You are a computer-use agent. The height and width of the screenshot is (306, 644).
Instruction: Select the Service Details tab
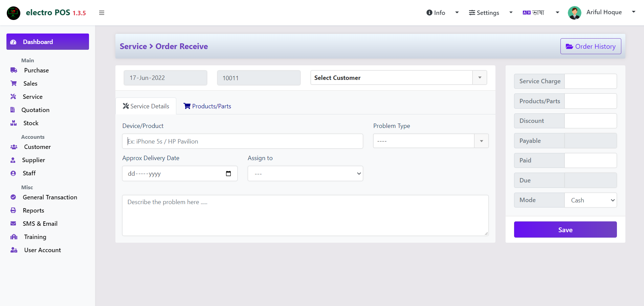tap(146, 106)
